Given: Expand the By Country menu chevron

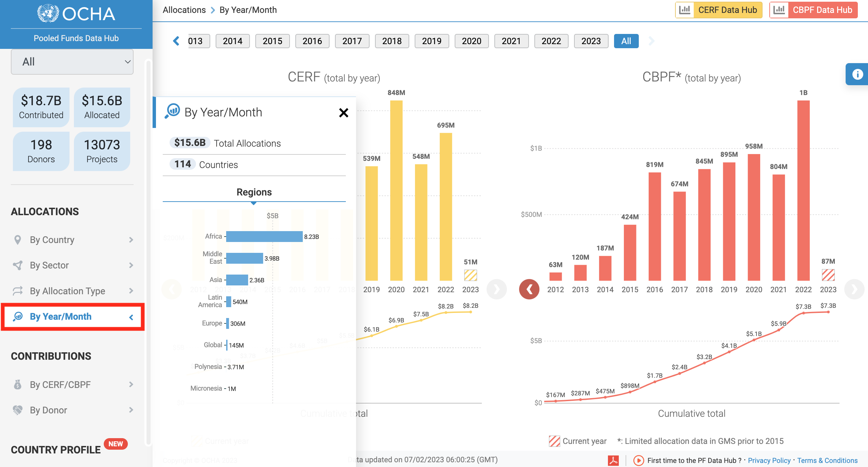Looking at the screenshot, I should pos(131,240).
